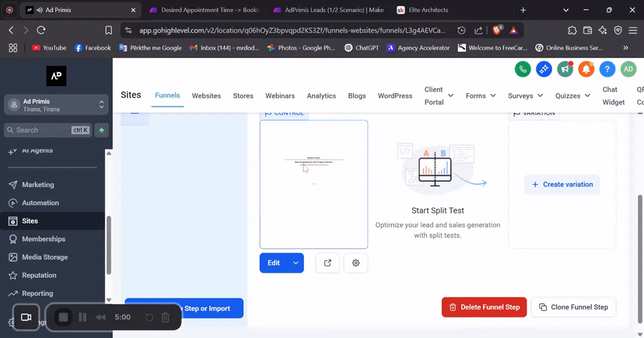Click the recorder rewind button

pos(101,317)
